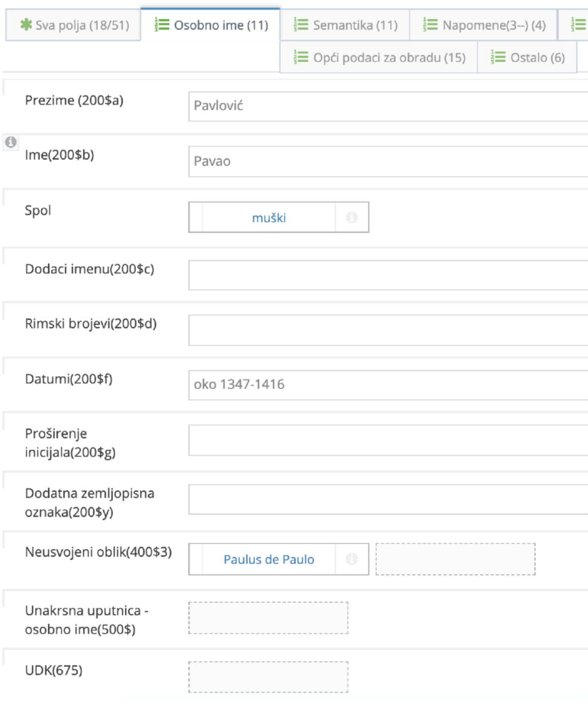Switch to the Sva polja tab

click(x=72, y=25)
